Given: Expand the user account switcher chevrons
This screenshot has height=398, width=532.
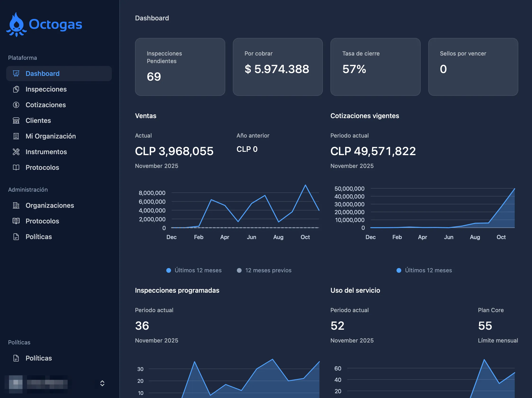Looking at the screenshot, I should click(102, 383).
